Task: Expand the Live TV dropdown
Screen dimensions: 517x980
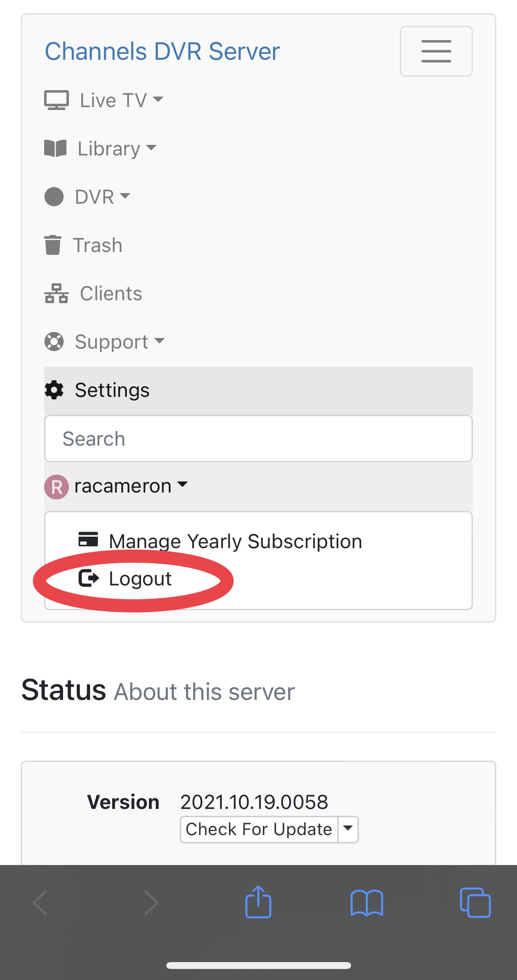Action: (x=121, y=100)
